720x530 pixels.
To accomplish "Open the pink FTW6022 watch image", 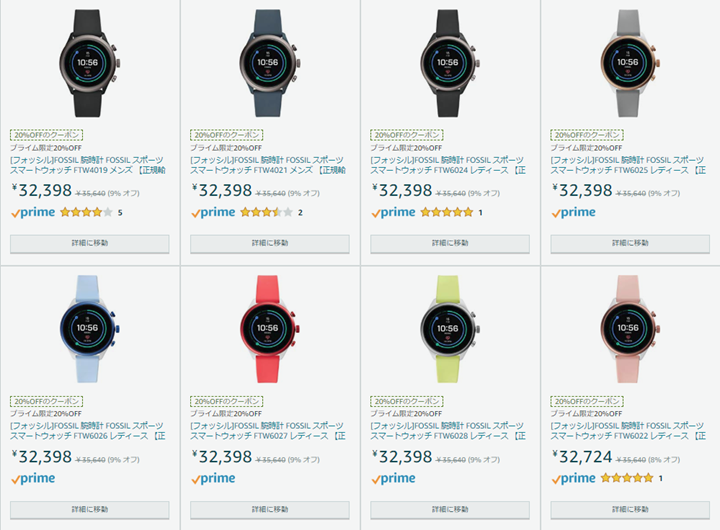I will coord(630,329).
